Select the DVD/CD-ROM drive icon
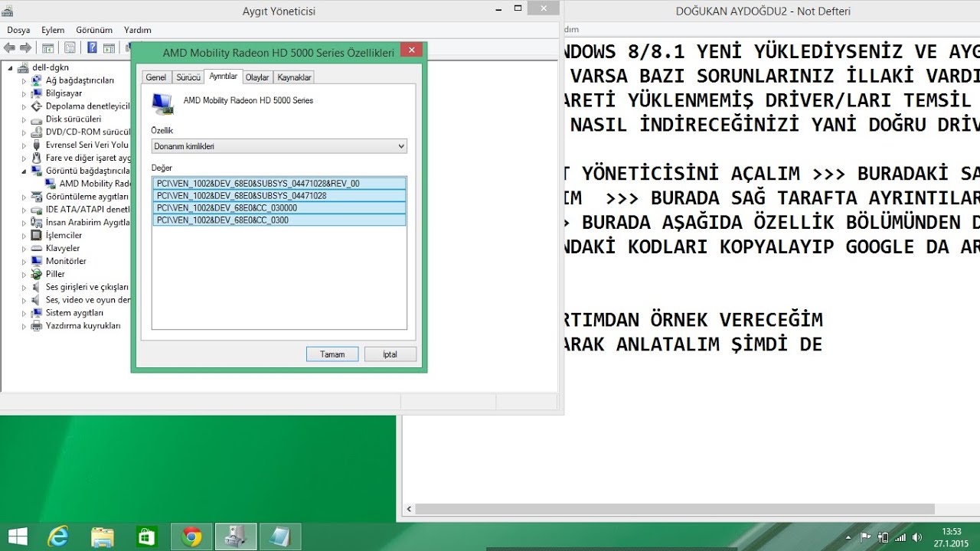The width and height of the screenshot is (980, 551). tap(37, 132)
